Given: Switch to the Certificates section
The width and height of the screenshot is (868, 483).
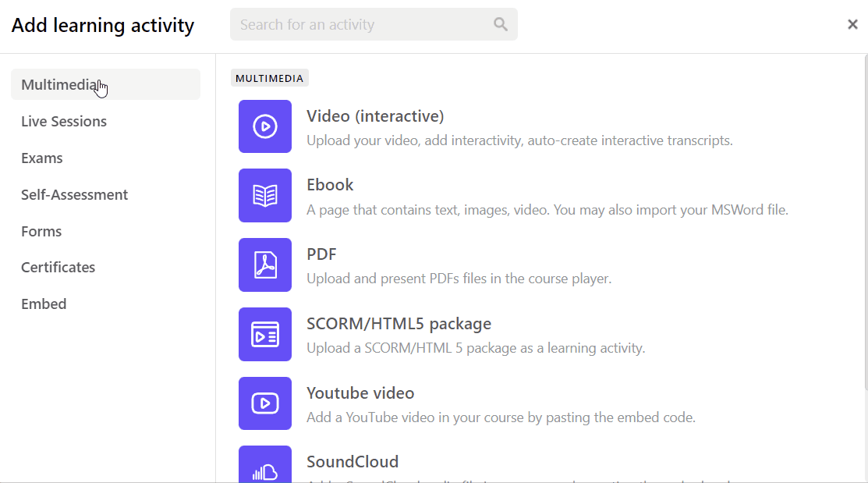Looking at the screenshot, I should (x=58, y=267).
